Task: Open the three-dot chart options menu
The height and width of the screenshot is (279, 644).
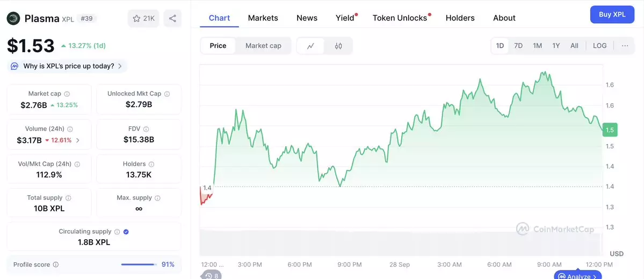Action: (x=625, y=46)
